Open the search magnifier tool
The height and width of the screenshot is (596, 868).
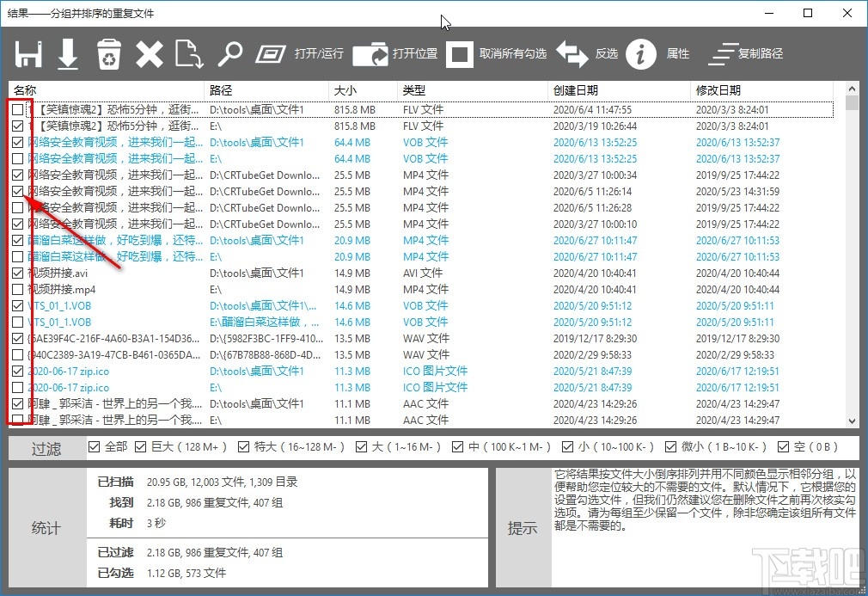pyautogui.click(x=230, y=53)
